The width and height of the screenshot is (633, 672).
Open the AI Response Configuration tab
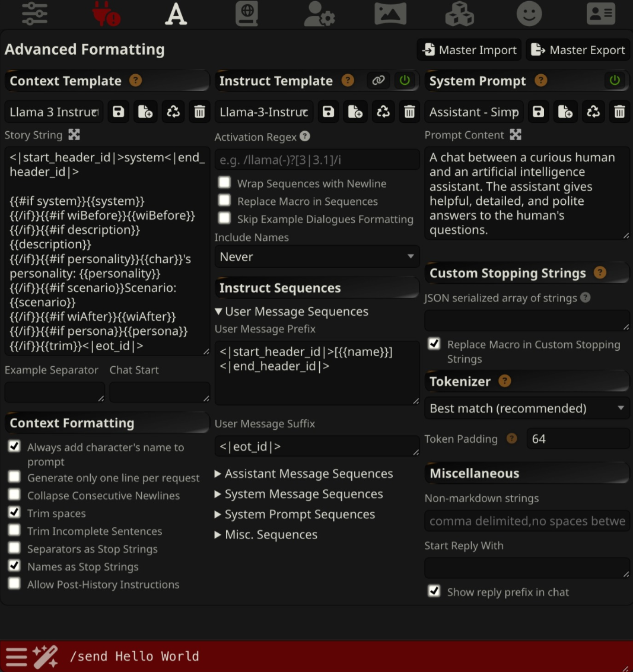35,14
